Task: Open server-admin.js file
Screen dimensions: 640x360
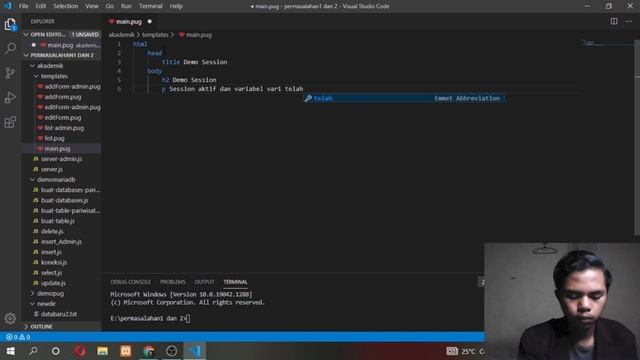Action: pos(61,159)
